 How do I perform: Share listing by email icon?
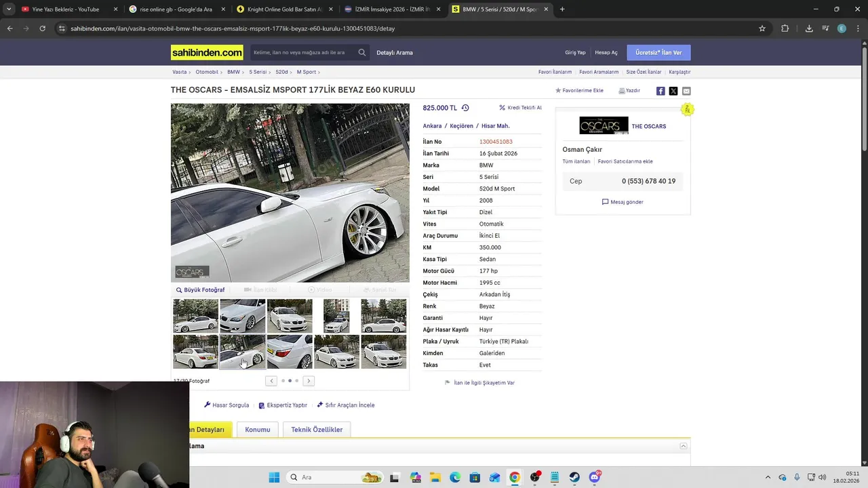(686, 91)
